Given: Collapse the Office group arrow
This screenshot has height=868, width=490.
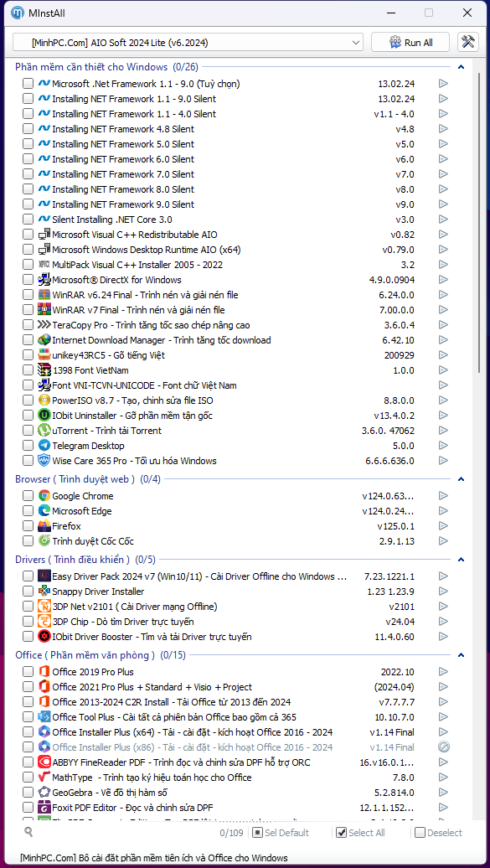Looking at the screenshot, I should [461, 655].
